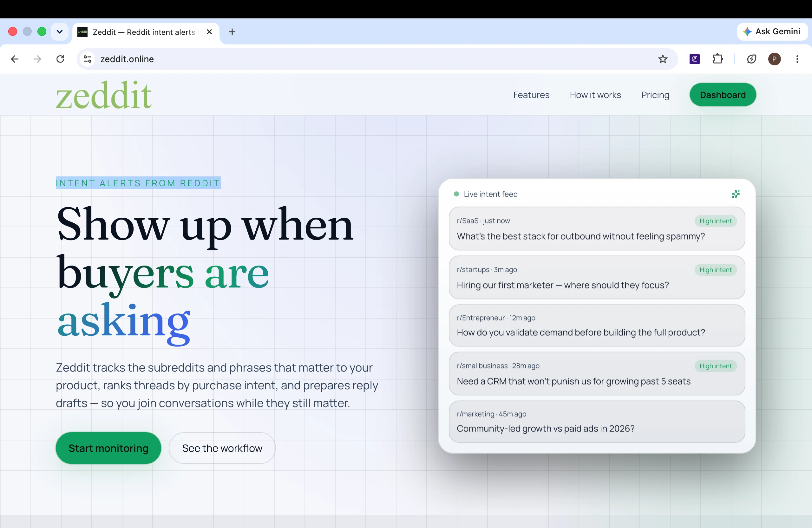This screenshot has width=812, height=528.
Task: Click the sparkle icon in Live intent feed
Action: 736,194
